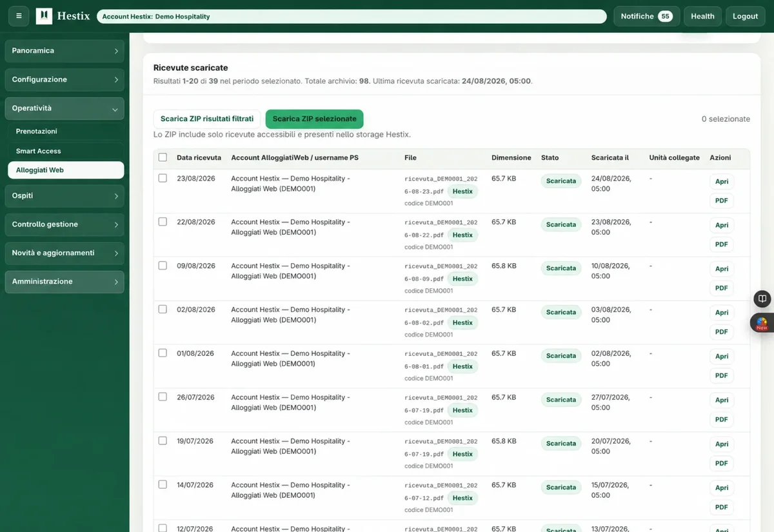774x532 pixels.
Task: Click the Dimensione column header
Action: click(x=511, y=158)
